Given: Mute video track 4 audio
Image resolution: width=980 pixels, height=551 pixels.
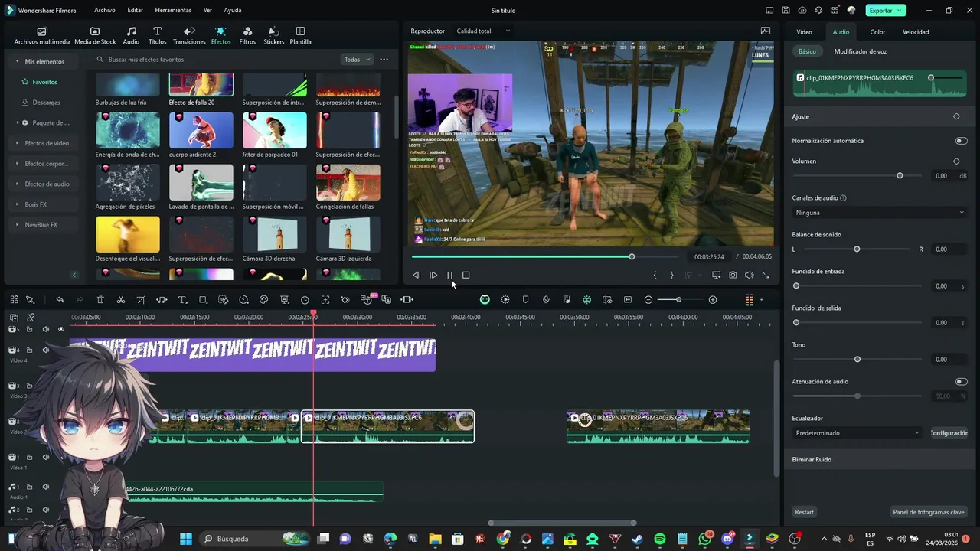Looking at the screenshot, I should tap(45, 350).
